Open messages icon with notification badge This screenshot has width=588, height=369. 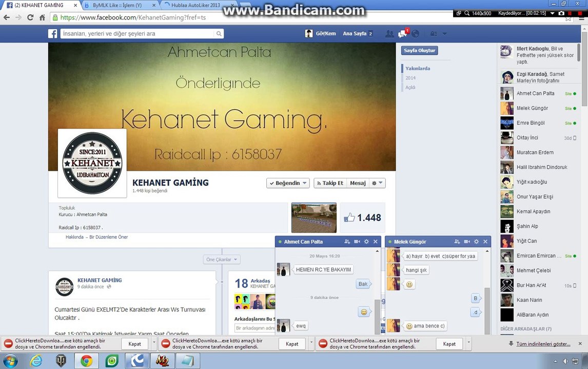(403, 34)
